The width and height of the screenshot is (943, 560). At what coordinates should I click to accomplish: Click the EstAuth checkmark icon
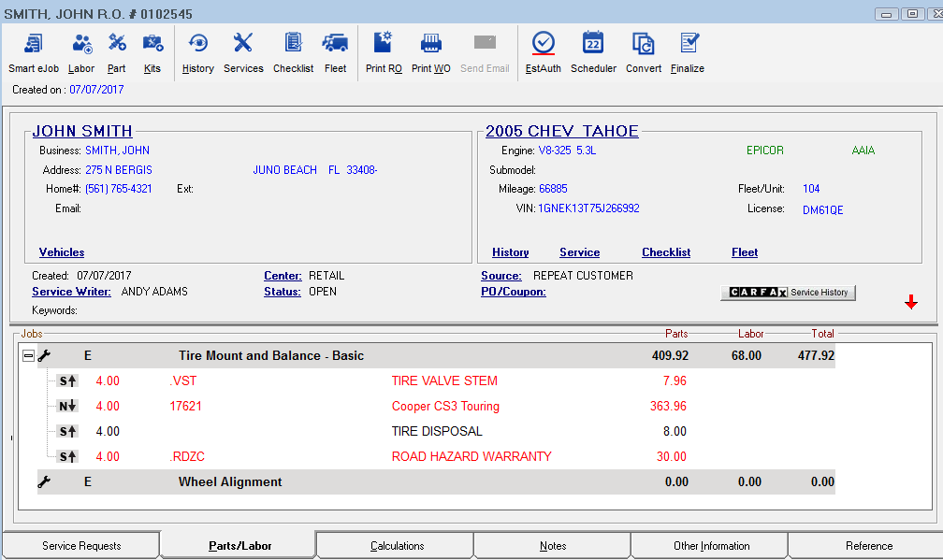(543, 51)
